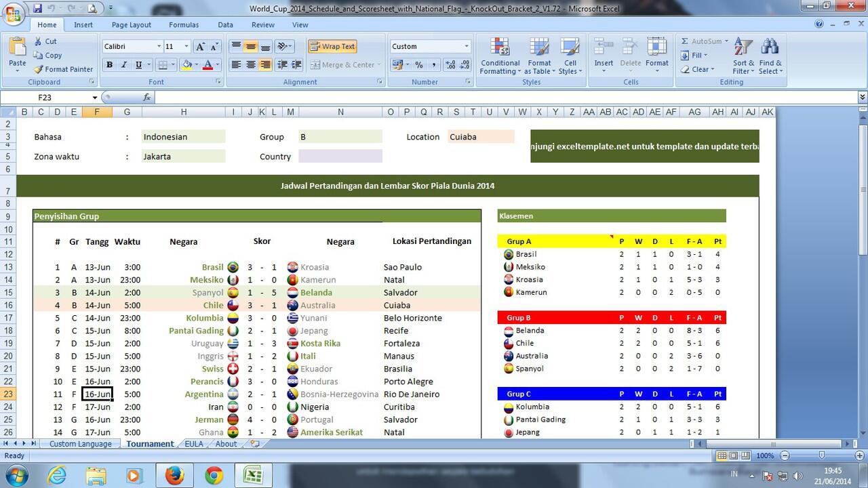Image resolution: width=868 pixels, height=488 pixels.
Task: Click the Fill Color paint bucket swatch
Action: 187,65
